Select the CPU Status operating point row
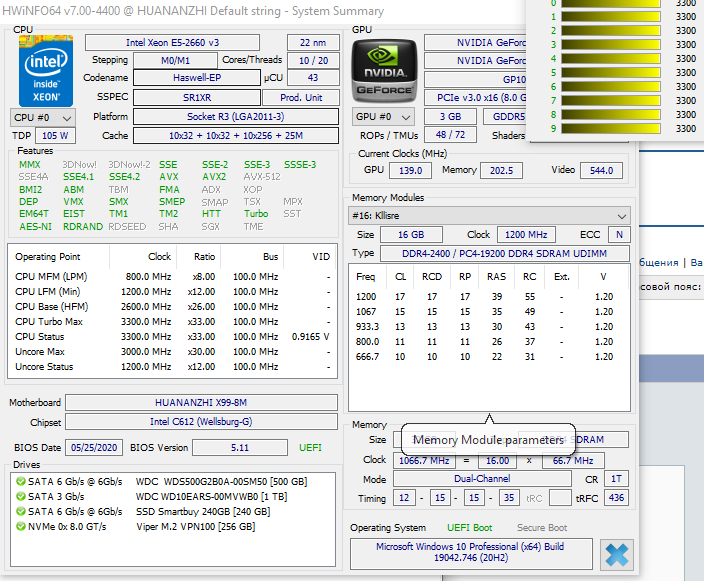Viewport: 704px width, 581px height. (173, 337)
